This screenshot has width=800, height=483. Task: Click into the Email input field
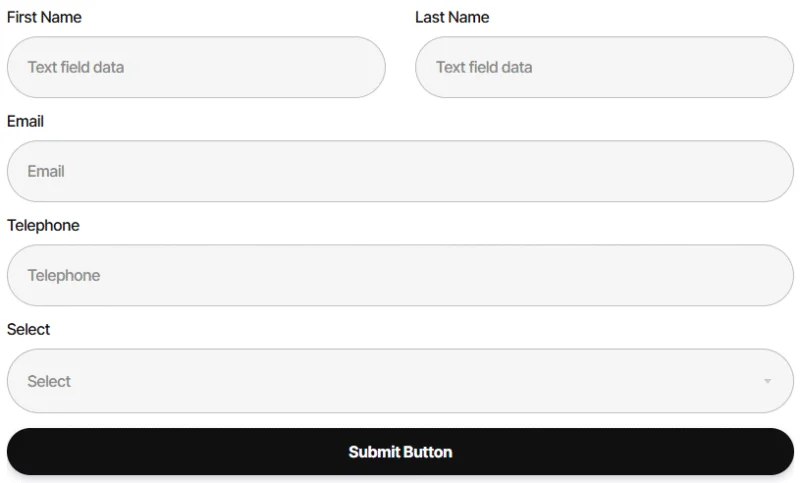pyautogui.click(x=400, y=171)
